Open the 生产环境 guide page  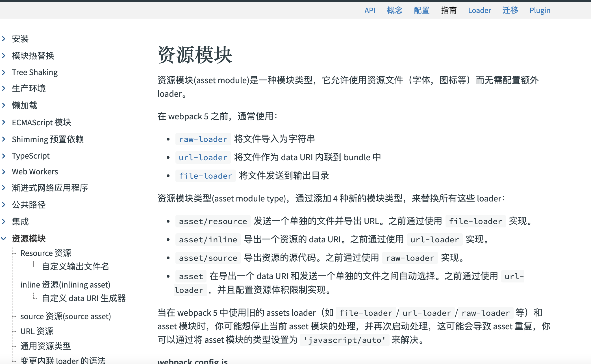tap(29, 89)
